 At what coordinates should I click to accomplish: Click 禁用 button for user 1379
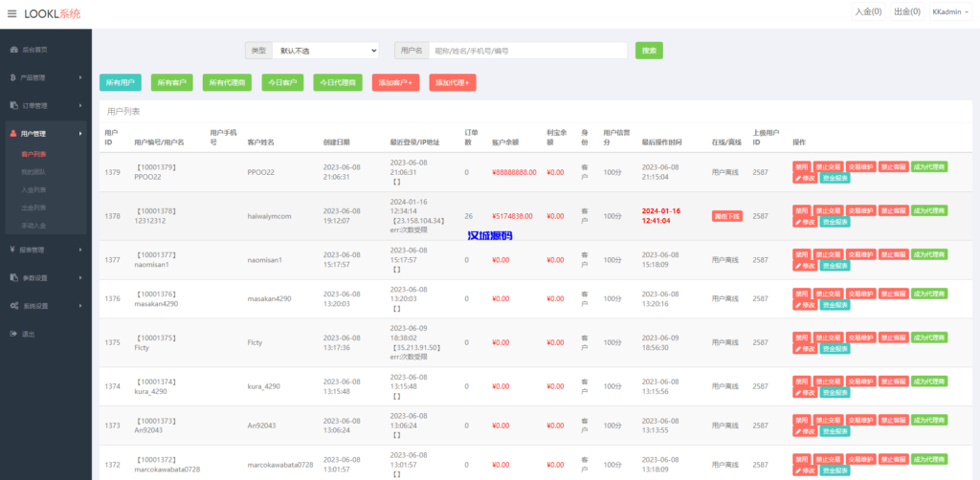pos(801,166)
